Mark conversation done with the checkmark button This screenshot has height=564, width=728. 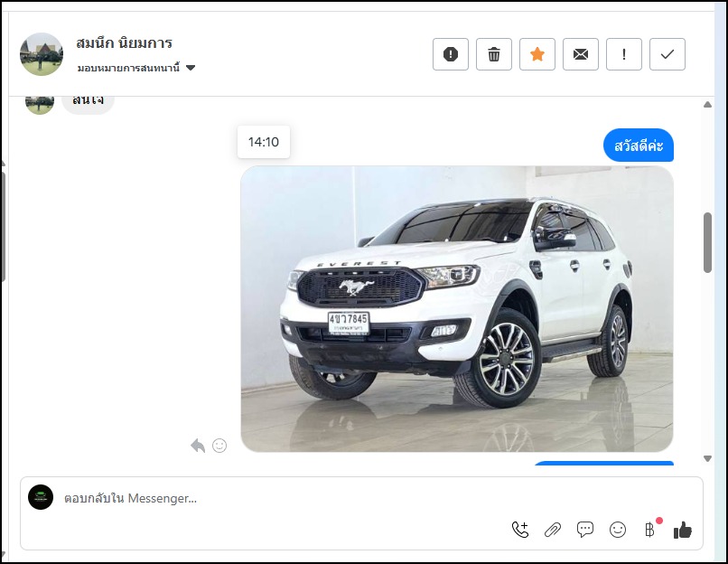(x=667, y=54)
